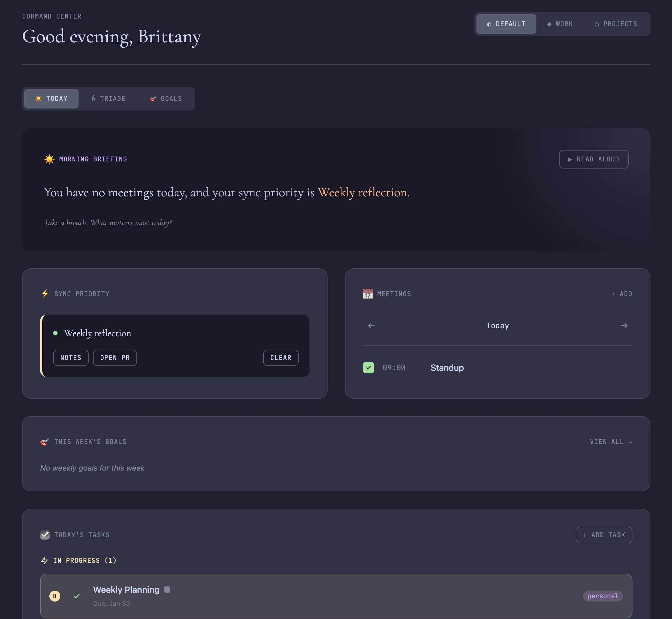672x619 pixels.
Task: Open the Goals tab
Action: point(166,98)
